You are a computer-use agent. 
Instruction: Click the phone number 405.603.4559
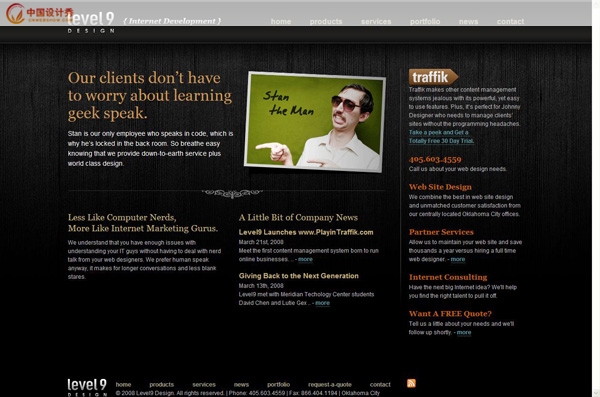pyautogui.click(x=435, y=159)
